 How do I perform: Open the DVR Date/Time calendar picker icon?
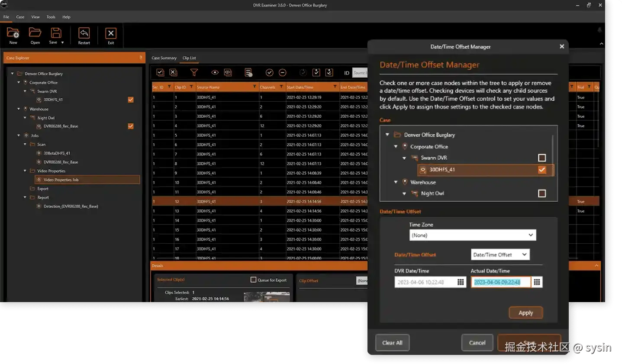461,282
